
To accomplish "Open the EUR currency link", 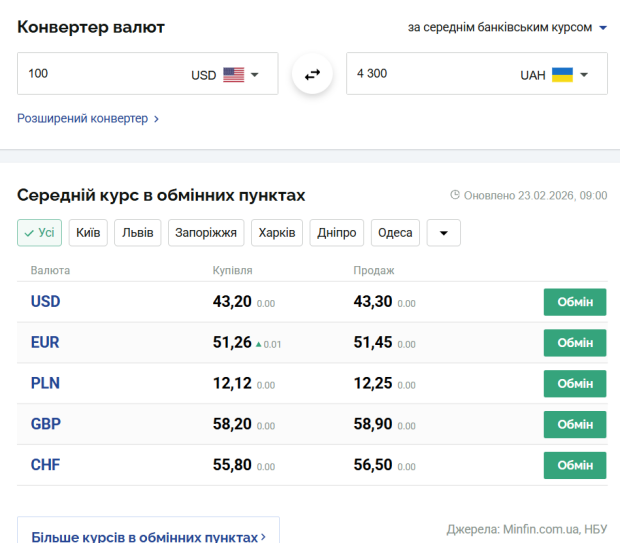I will tap(45, 342).
